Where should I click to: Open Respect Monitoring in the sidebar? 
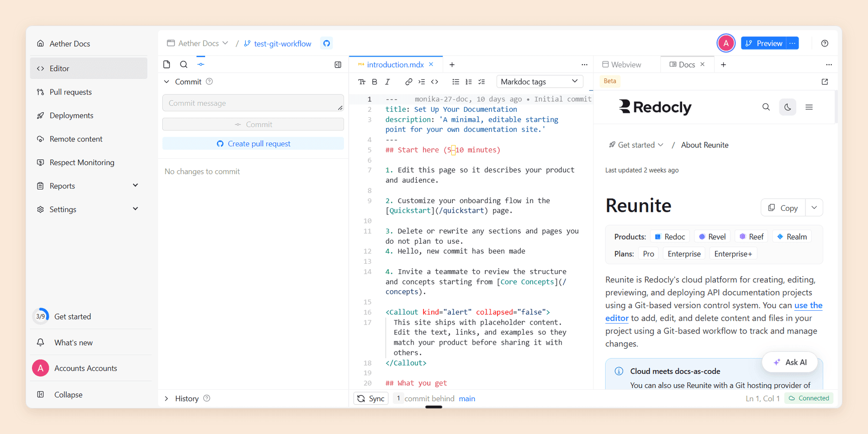click(89, 162)
